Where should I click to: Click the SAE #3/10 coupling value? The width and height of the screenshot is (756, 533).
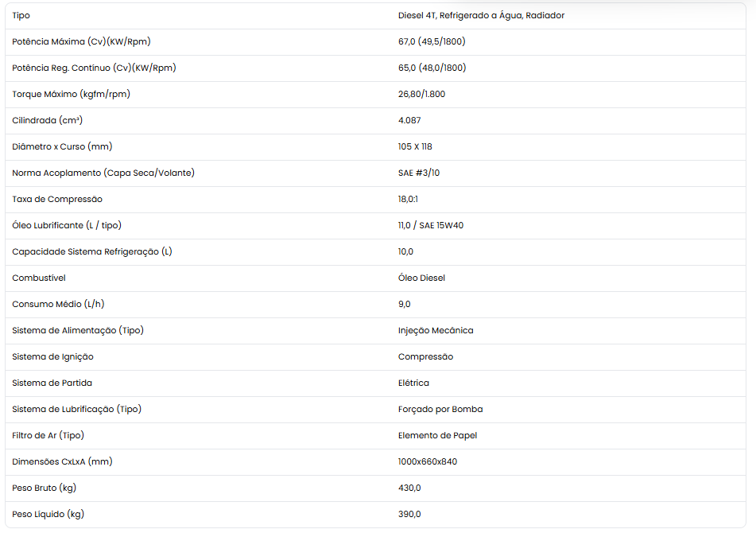coord(418,173)
